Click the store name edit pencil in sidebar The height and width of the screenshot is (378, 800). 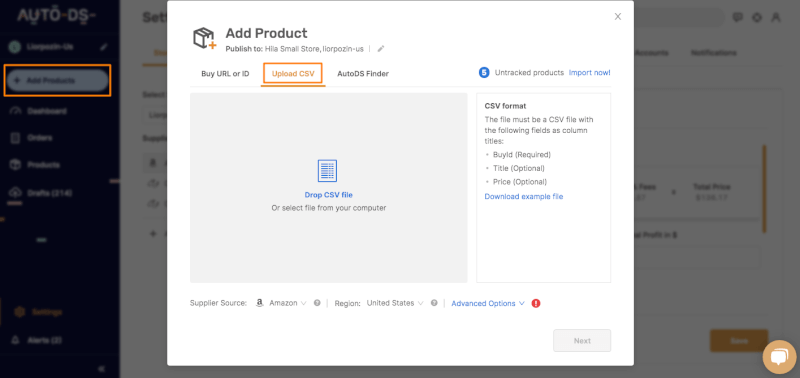[x=104, y=47]
